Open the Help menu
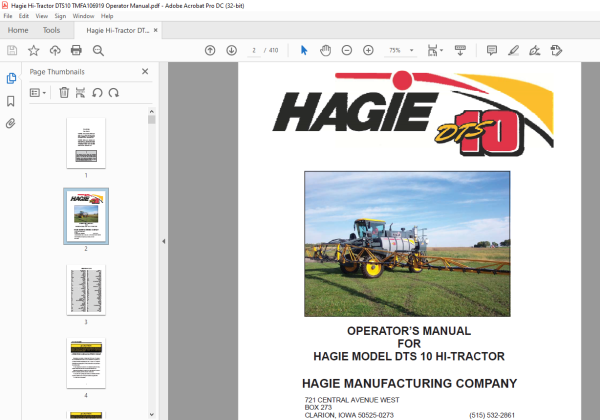Image resolution: width=600 pixels, height=420 pixels. click(107, 16)
